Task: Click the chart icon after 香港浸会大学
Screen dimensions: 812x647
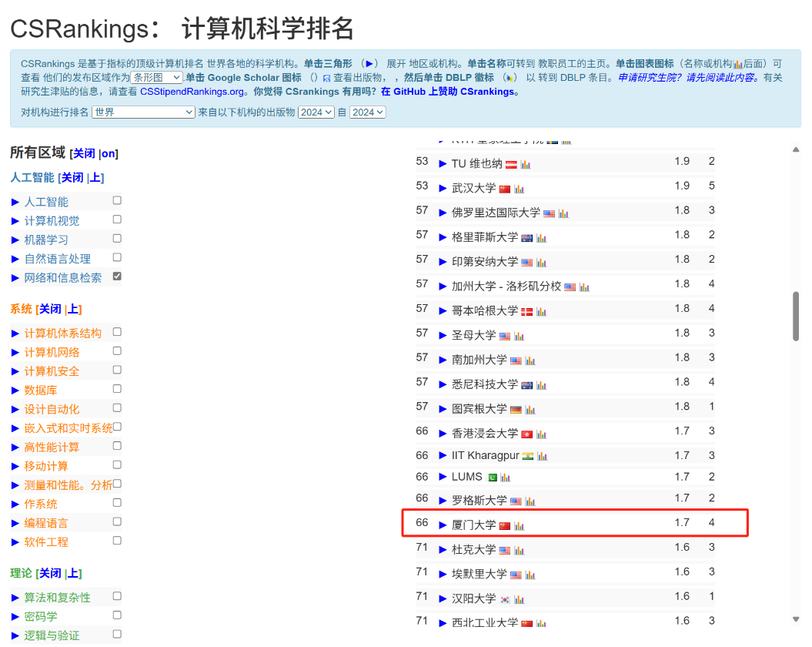Action: 542,435
